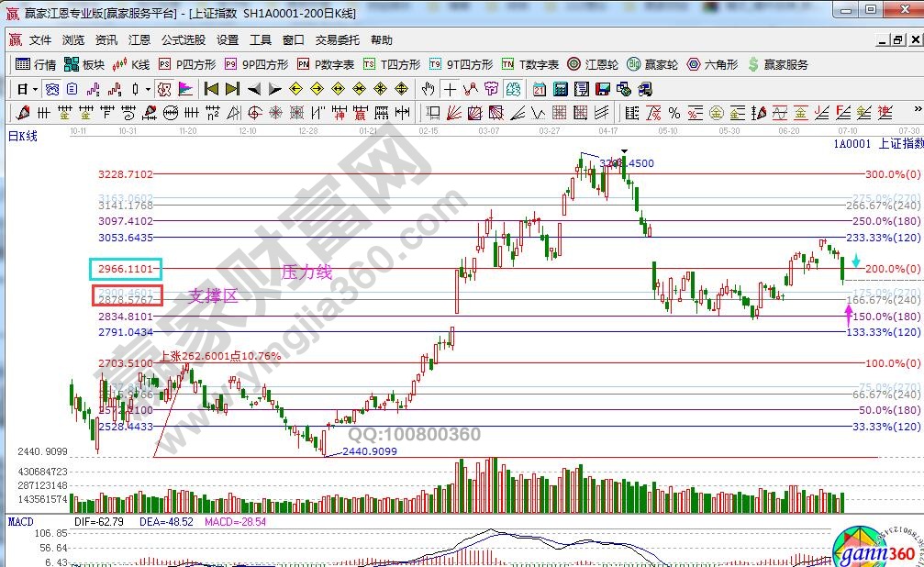
Task: Click the 赢家服务 button
Action: 778,64
